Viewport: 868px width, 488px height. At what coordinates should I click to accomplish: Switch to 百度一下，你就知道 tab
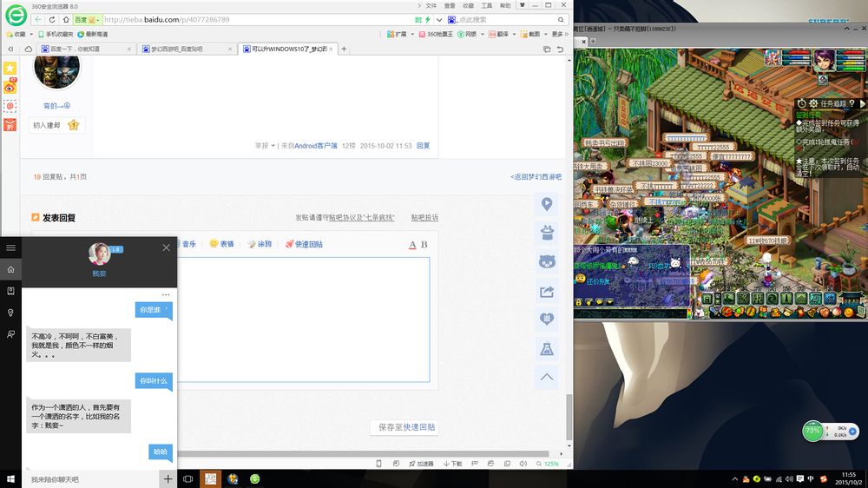click(x=86, y=49)
